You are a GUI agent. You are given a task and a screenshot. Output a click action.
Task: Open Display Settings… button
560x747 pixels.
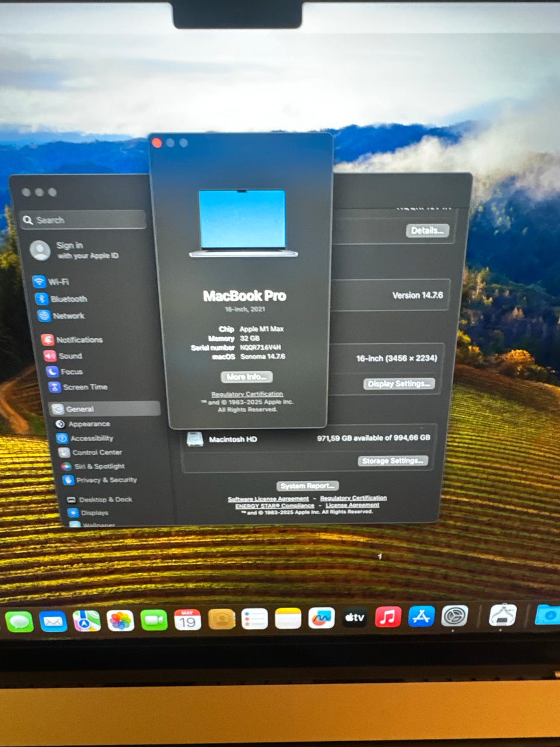pos(400,384)
